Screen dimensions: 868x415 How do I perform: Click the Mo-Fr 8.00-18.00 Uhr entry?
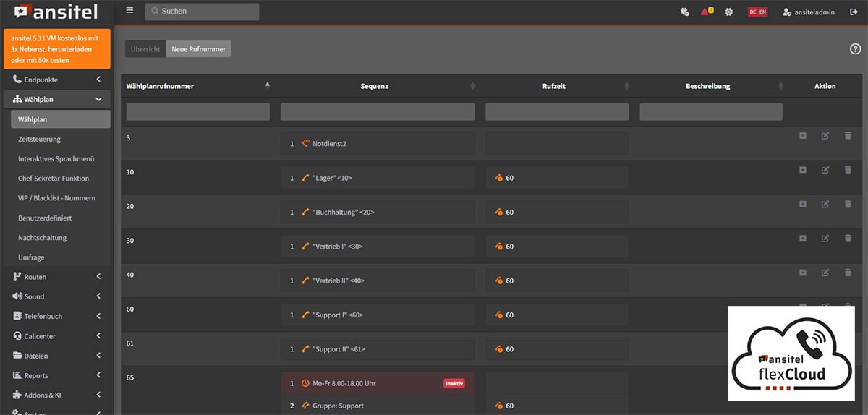[378, 383]
